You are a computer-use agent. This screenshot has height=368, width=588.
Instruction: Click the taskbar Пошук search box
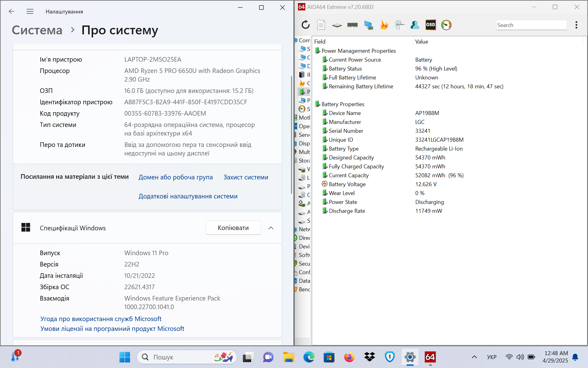coord(187,357)
